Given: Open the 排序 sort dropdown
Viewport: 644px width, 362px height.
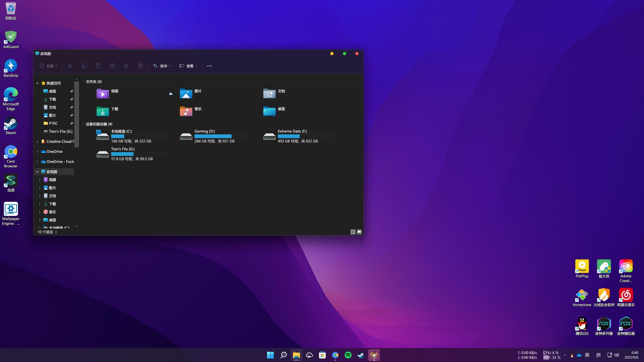Looking at the screenshot, I should 162,66.
